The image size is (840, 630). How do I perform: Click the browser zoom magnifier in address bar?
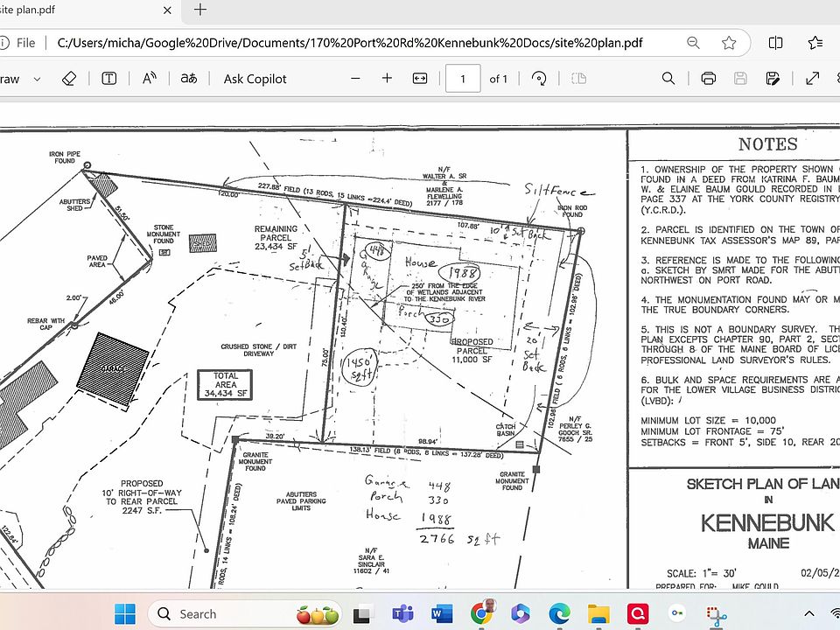pyautogui.click(x=693, y=43)
